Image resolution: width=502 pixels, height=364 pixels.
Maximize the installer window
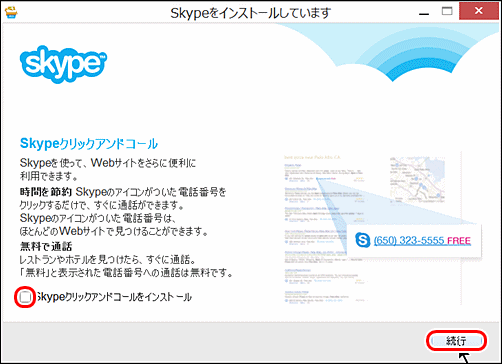(x=447, y=11)
